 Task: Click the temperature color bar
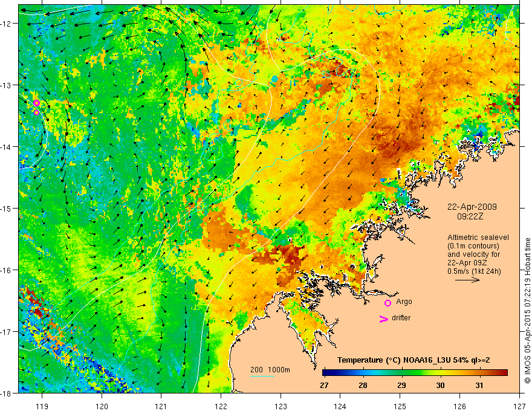(415, 373)
